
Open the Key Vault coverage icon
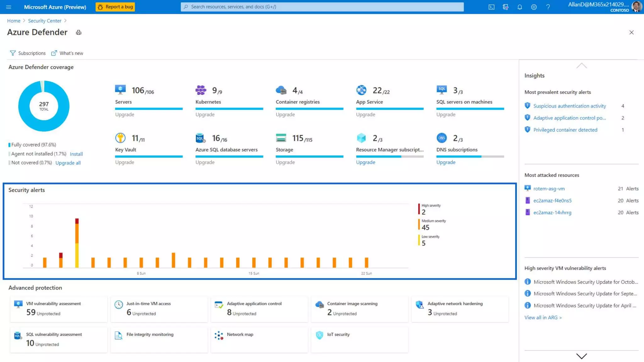point(120,138)
